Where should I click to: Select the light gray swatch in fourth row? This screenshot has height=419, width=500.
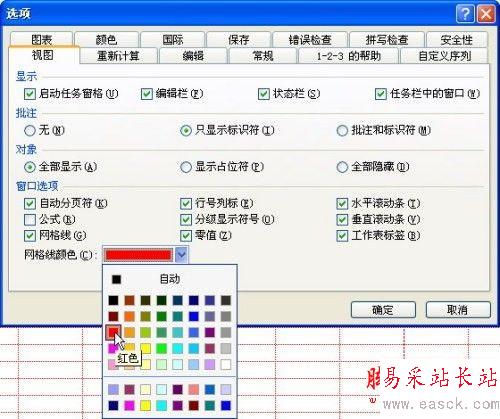[x=226, y=348]
